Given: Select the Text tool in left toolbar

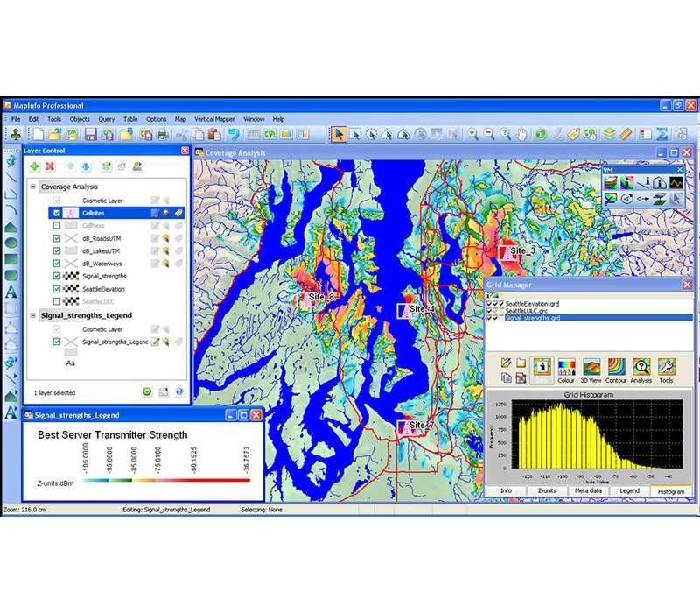Looking at the screenshot, I should (x=11, y=292).
